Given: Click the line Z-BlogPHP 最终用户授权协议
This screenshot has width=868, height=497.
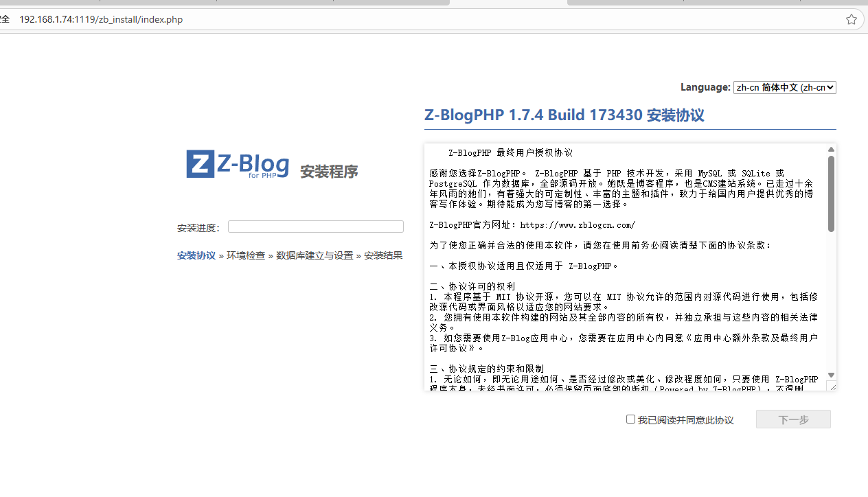Looking at the screenshot, I should 510,152.
